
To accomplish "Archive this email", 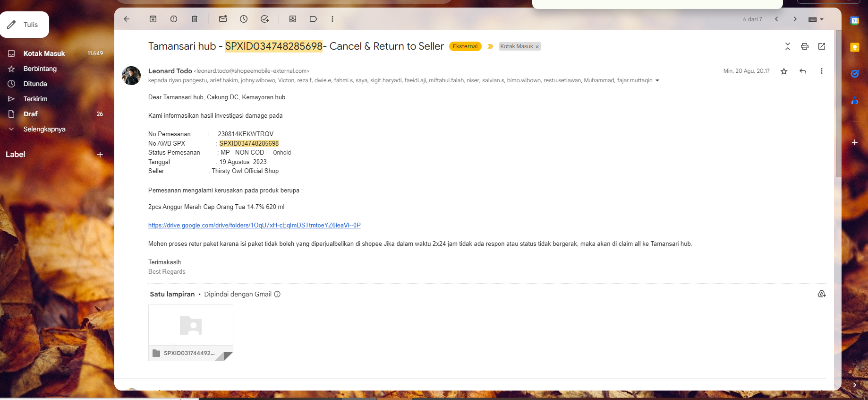I will (153, 19).
